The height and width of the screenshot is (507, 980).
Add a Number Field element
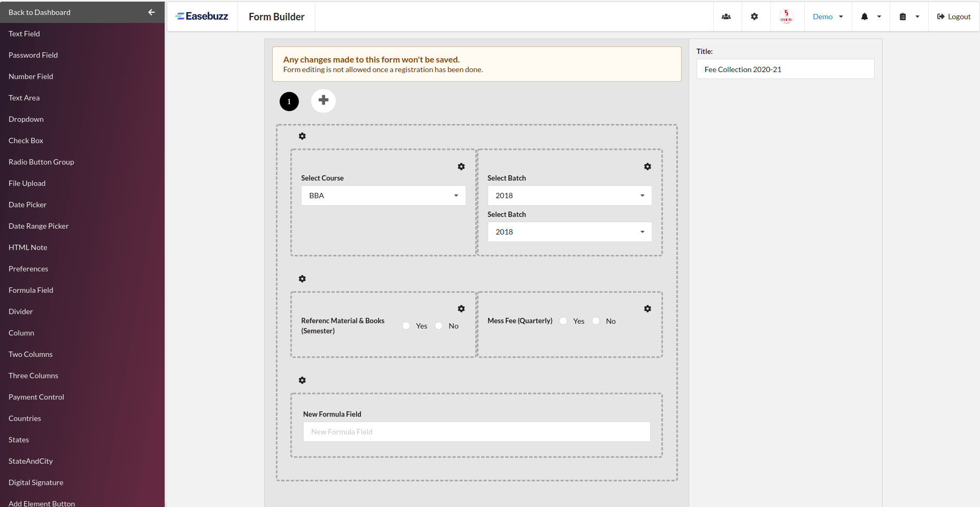coord(82,76)
